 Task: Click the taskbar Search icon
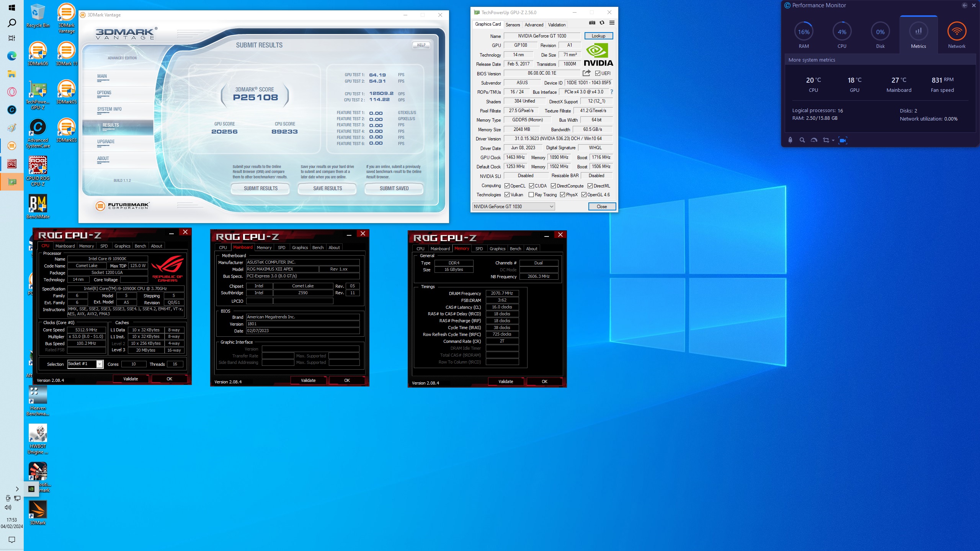tap(12, 23)
